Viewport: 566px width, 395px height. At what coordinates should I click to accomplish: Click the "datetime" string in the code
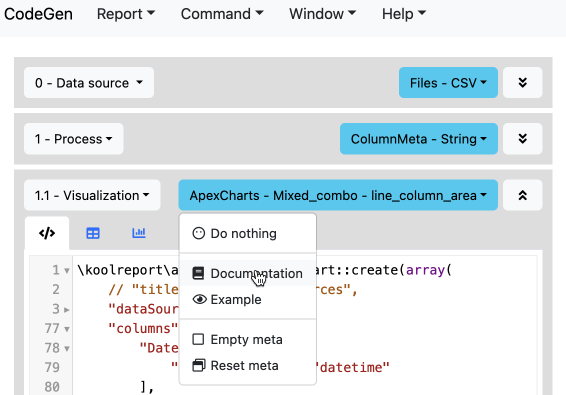point(353,368)
